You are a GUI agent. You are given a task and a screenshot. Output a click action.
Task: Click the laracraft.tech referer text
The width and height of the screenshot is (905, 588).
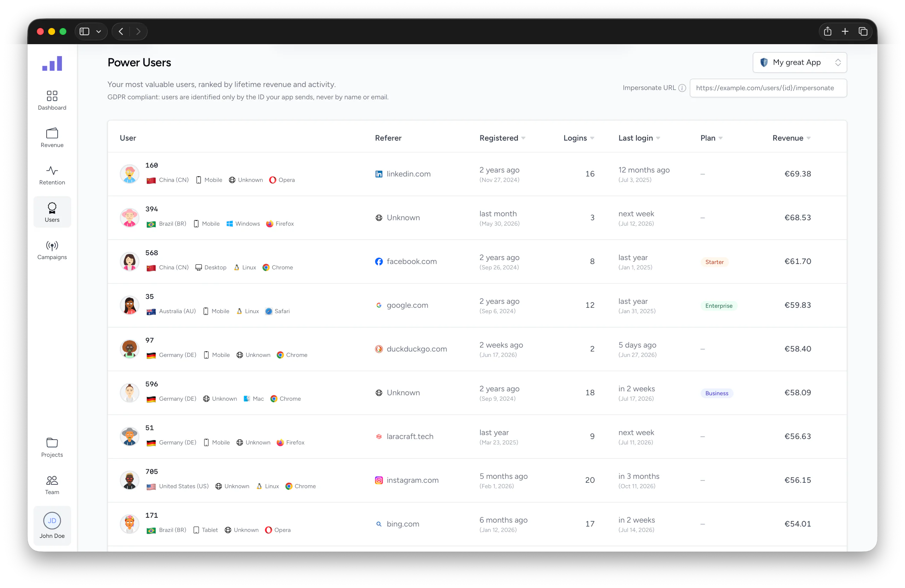[410, 436]
